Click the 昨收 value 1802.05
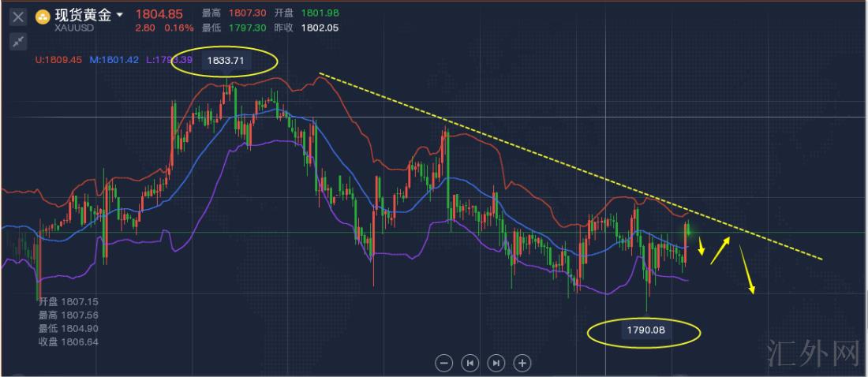868x377 pixels. coord(320,28)
